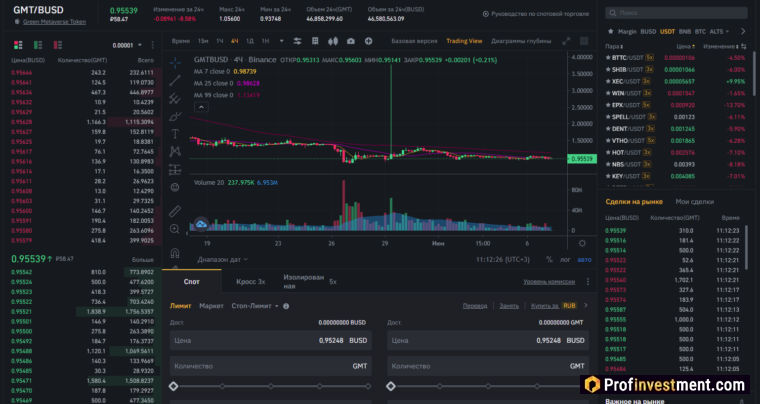760x404 pixels.
Task: Select the pitchfork drawing tool
Action: pyautogui.click(x=175, y=98)
